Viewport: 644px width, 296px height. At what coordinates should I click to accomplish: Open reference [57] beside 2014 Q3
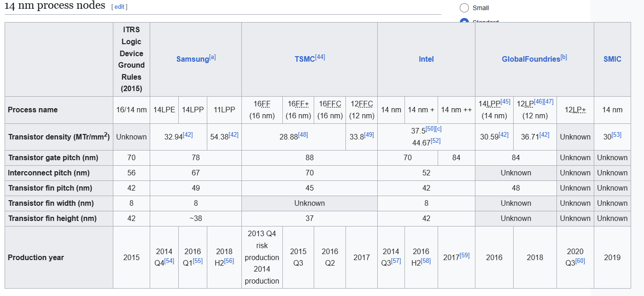pyautogui.click(x=396, y=261)
